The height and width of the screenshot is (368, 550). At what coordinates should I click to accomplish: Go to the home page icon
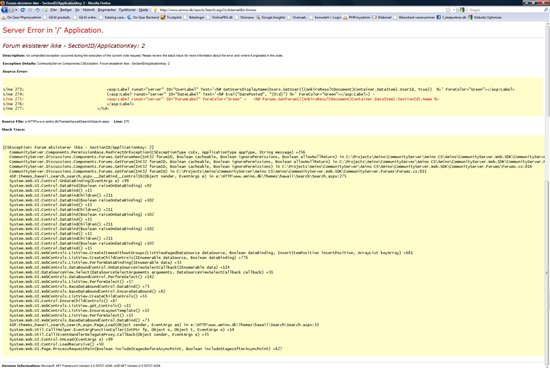[38, 10]
